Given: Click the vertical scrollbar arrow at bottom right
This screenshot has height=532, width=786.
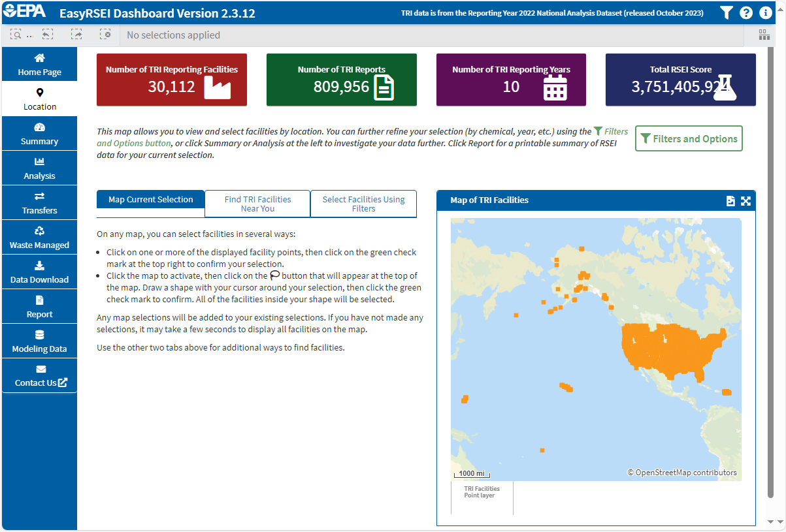Looking at the screenshot, I should pyautogui.click(x=769, y=522).
